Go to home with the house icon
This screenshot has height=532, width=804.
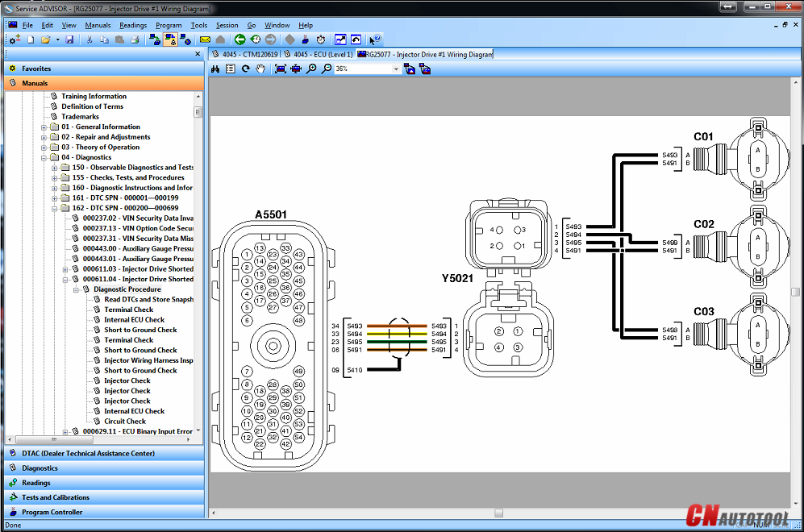(x=220, y=39)
